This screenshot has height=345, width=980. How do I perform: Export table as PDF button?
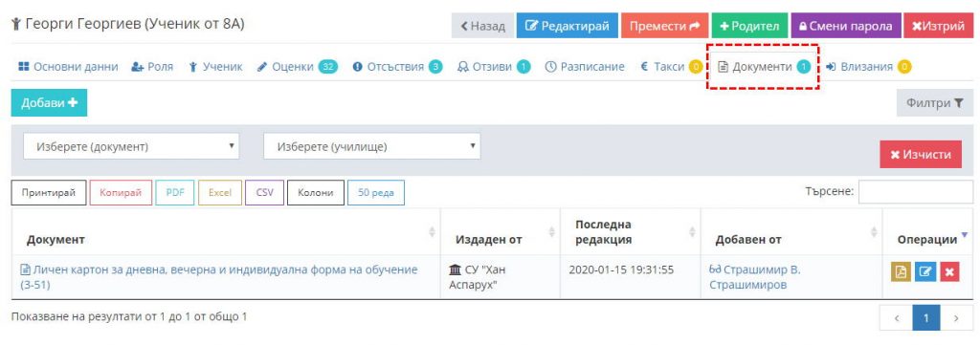[175, 193]
